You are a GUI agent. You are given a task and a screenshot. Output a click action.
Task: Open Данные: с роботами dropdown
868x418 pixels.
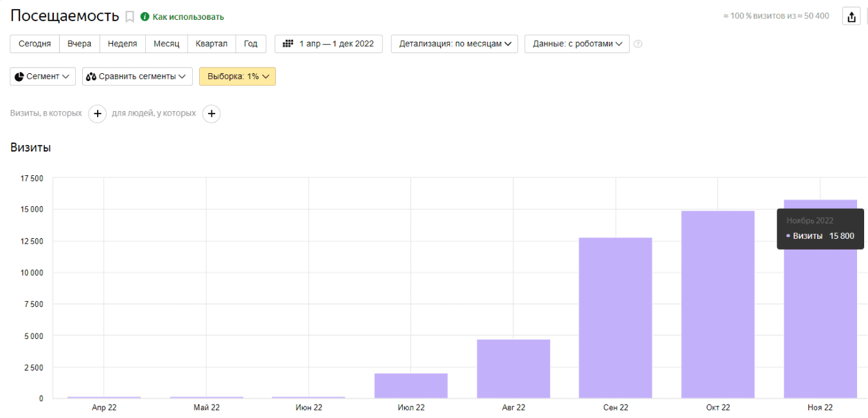click(577, 44)
